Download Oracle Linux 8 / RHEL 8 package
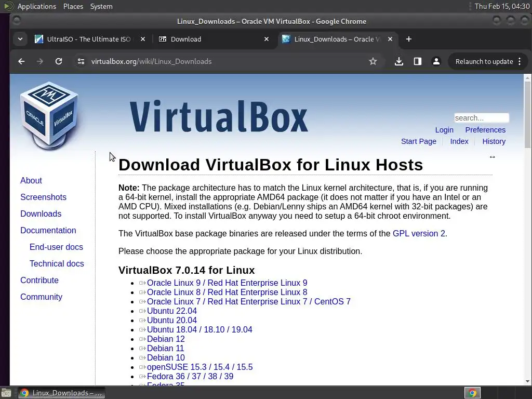 [227, 292]
